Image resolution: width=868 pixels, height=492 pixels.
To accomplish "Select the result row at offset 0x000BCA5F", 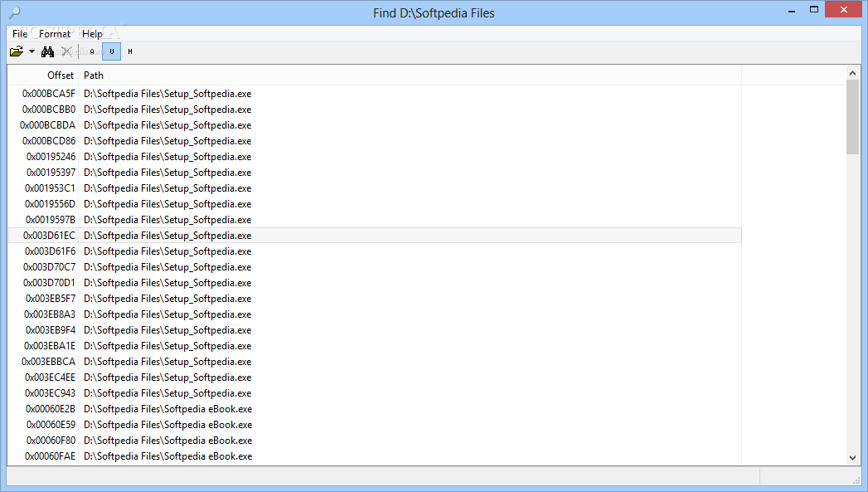I will point(375,94).
